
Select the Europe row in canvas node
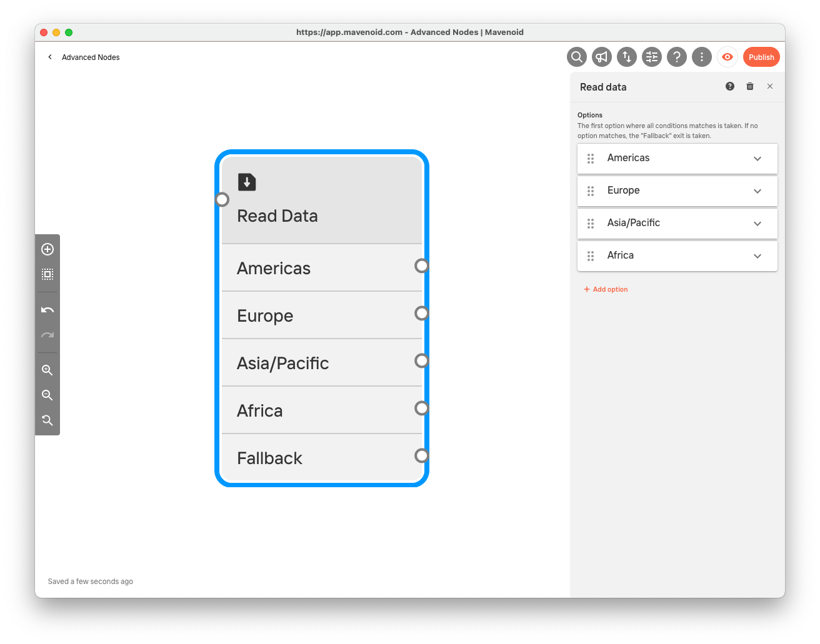pyautogui.click(x=322, y=315)
